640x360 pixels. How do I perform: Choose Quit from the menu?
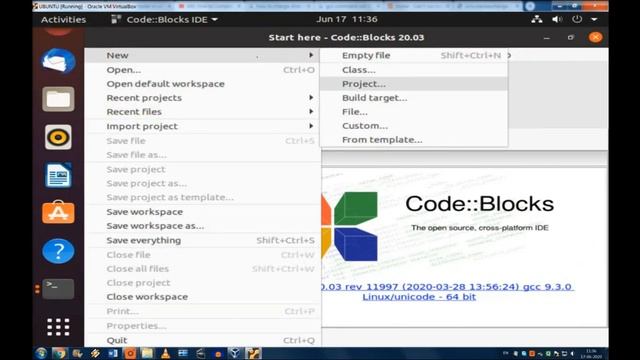pos(203,340)
